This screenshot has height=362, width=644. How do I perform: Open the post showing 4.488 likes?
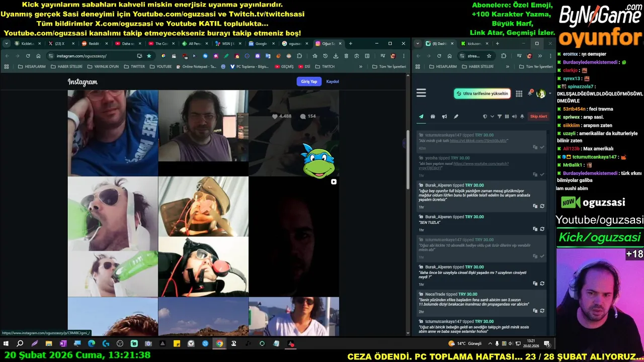pos(294,133)
